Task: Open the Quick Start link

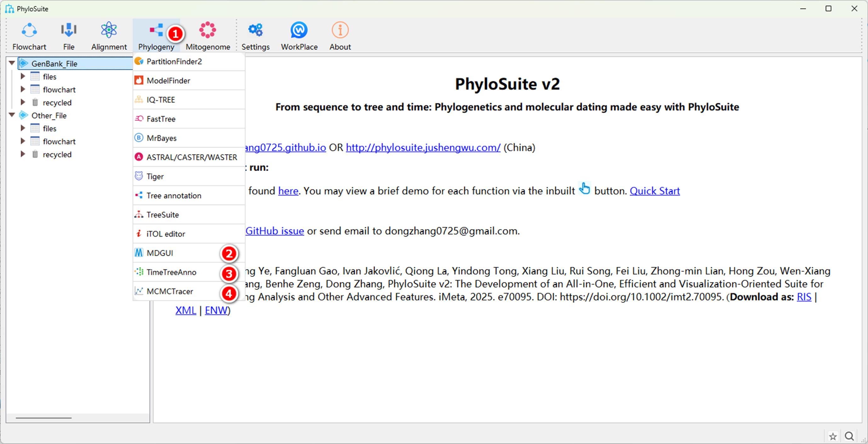Action: click(655, 191)
